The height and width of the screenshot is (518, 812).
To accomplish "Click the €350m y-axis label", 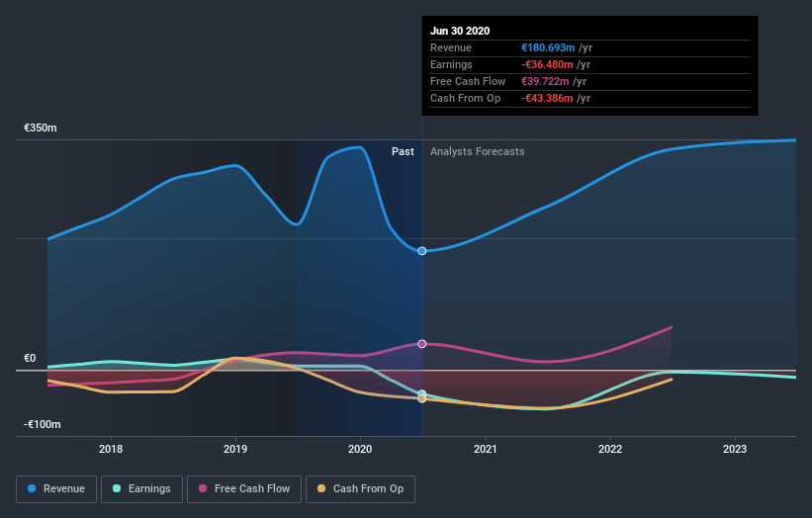I will pyautogui.click(x=41, y=128).
